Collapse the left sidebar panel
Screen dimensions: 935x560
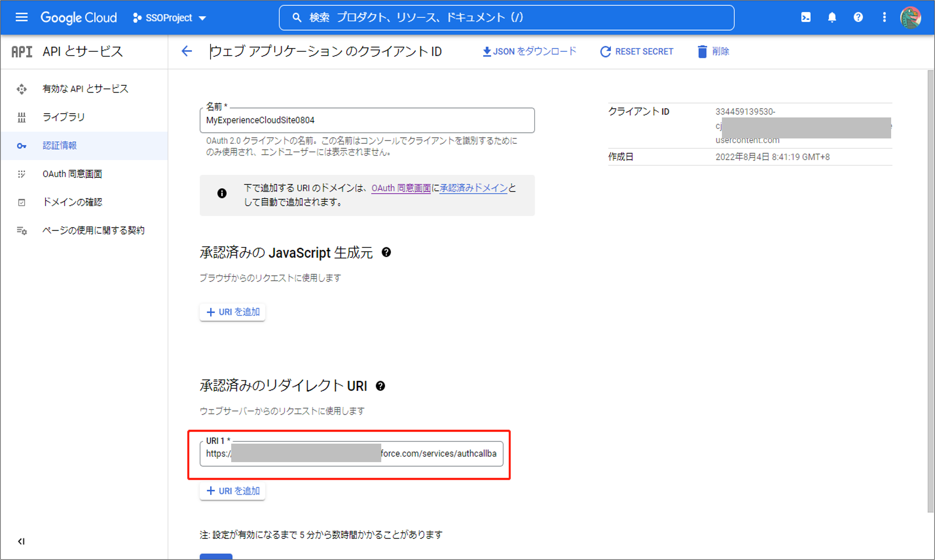[21, 541]
